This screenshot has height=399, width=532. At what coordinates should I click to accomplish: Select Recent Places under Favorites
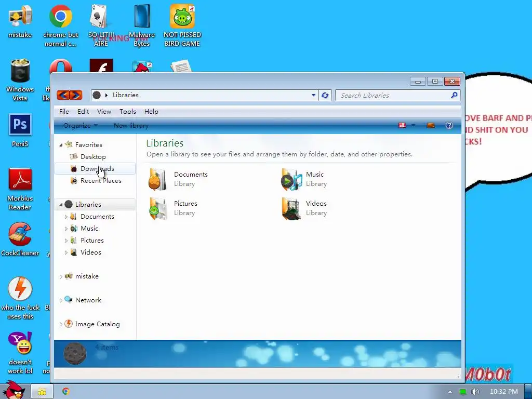click(101, 181)
